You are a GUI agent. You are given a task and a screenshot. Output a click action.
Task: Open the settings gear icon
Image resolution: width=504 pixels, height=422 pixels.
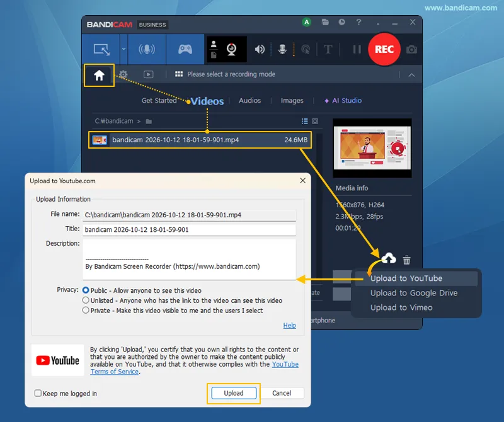(123, 74)
